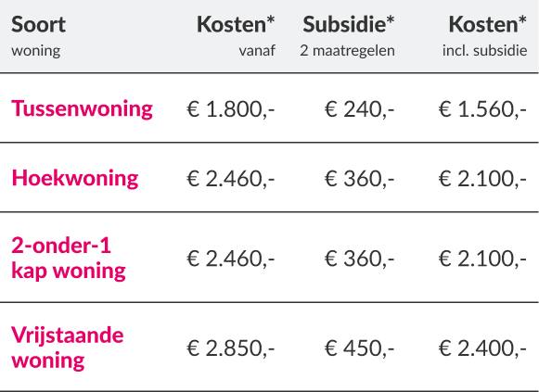Select the Hoekwoning row label
The image size is (539, 392).
[x=74, y=179]
